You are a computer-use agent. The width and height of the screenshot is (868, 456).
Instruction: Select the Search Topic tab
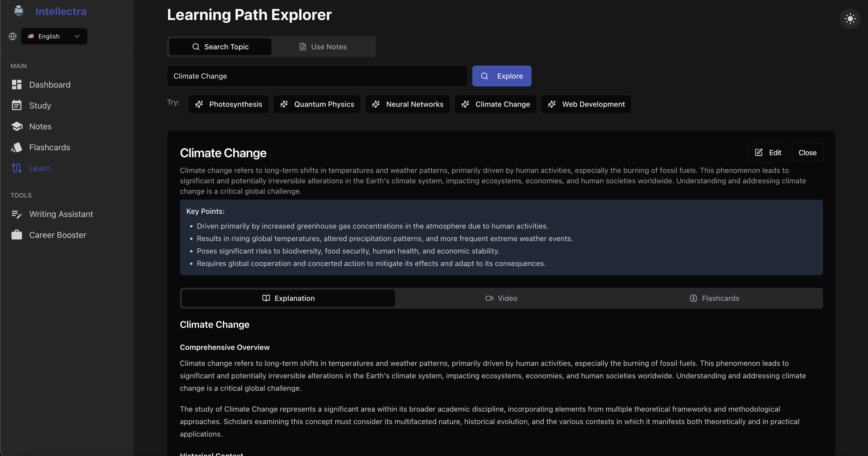[x=220, y=47]
